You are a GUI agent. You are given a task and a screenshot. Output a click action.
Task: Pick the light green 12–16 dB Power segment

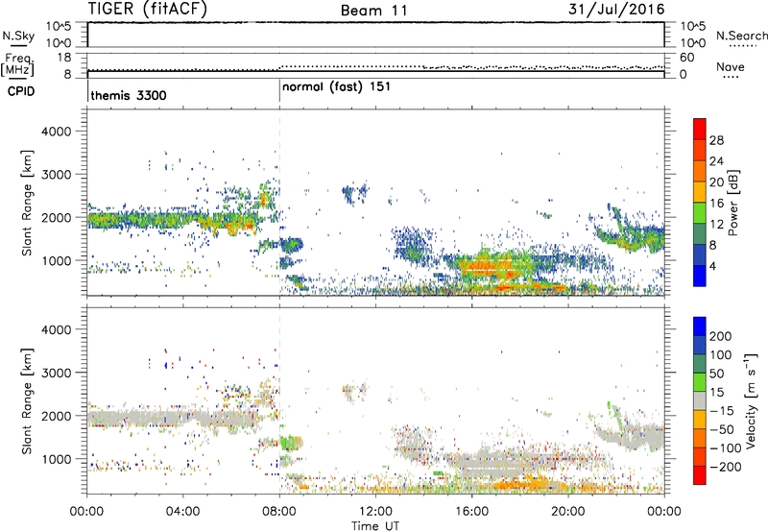tap(700, 213)
